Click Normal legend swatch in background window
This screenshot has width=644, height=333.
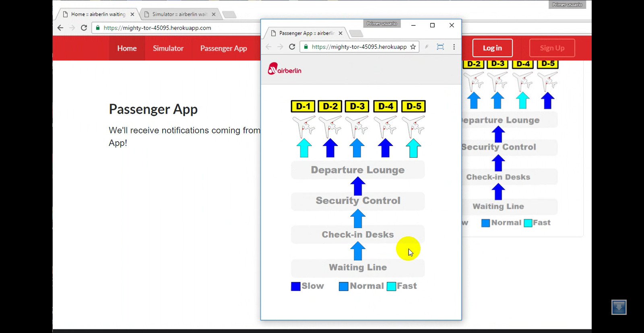click(x=486, y=223)
